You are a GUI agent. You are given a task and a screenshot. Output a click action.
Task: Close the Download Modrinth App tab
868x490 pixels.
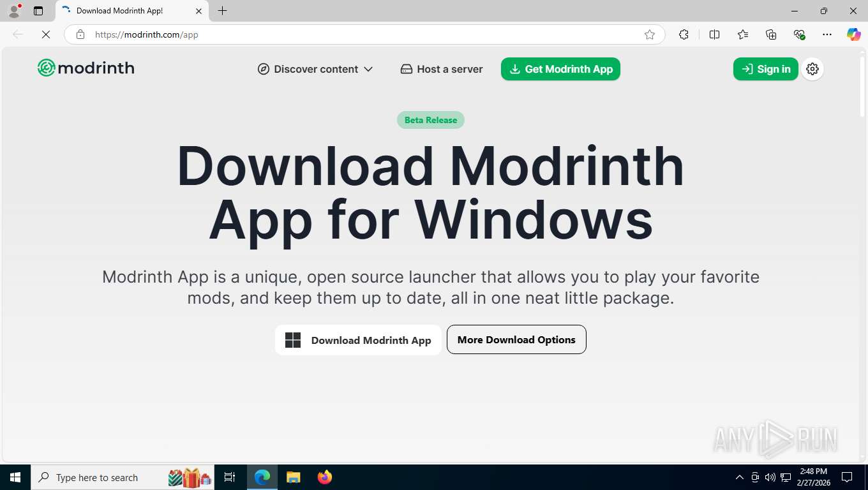pos(198,11)
